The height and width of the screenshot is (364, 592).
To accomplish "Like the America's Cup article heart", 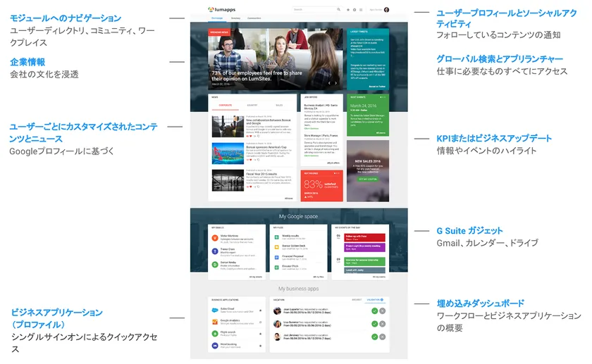I will click(250, 160).
